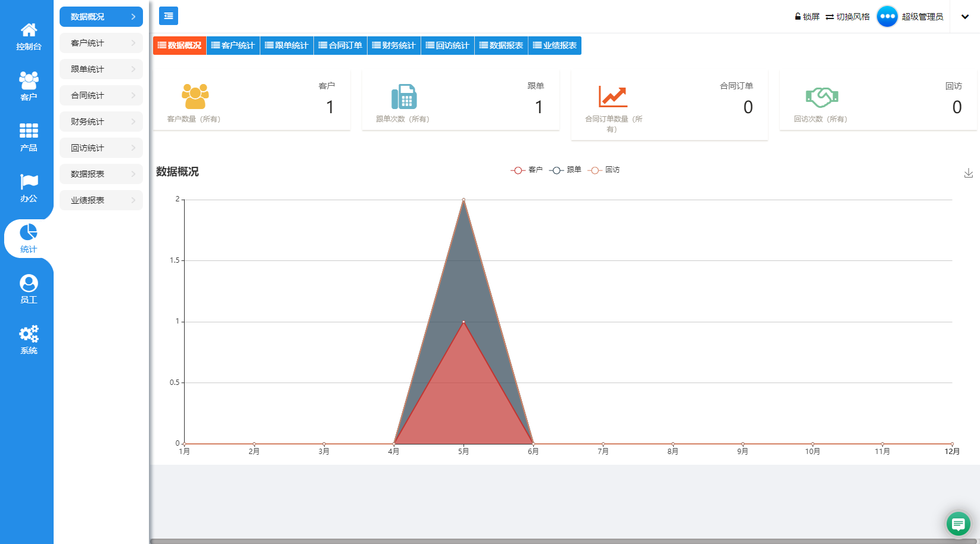The width and height of the screenshot is (980, 544).
Task: Toggle the 跟单 series in chart legend
Action: click(x=565, y=170)
